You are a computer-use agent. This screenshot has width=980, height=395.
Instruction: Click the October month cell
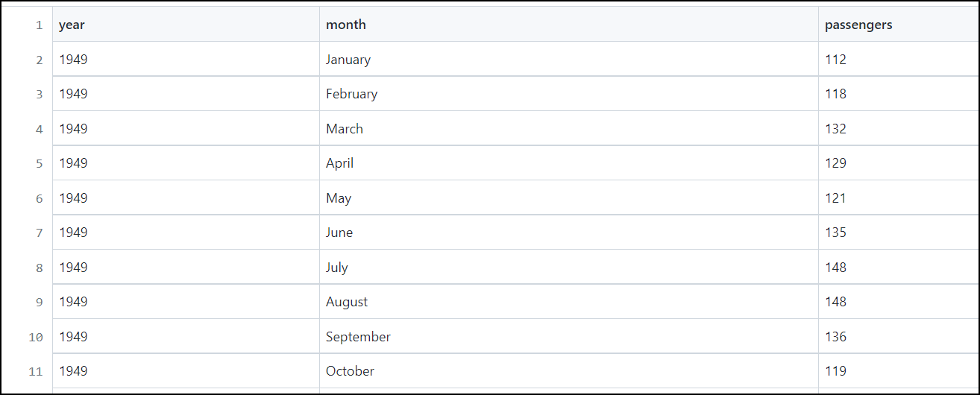click(350, 371)
